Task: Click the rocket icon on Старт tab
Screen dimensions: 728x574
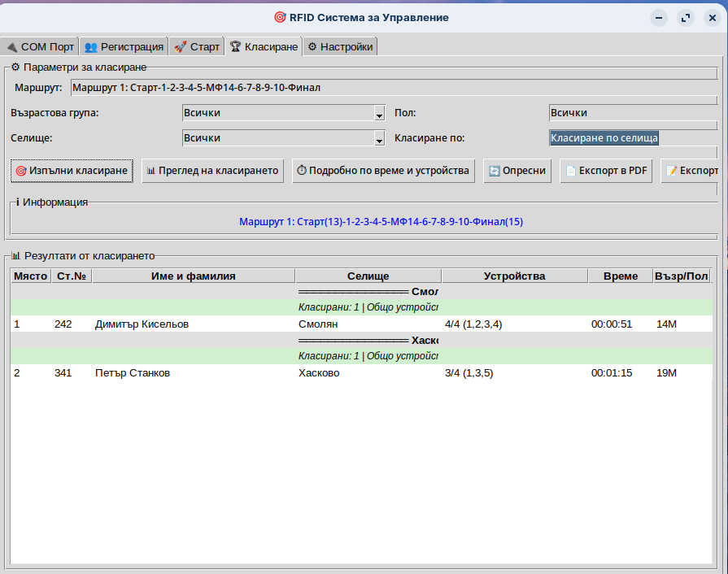Action: point(181,47)
